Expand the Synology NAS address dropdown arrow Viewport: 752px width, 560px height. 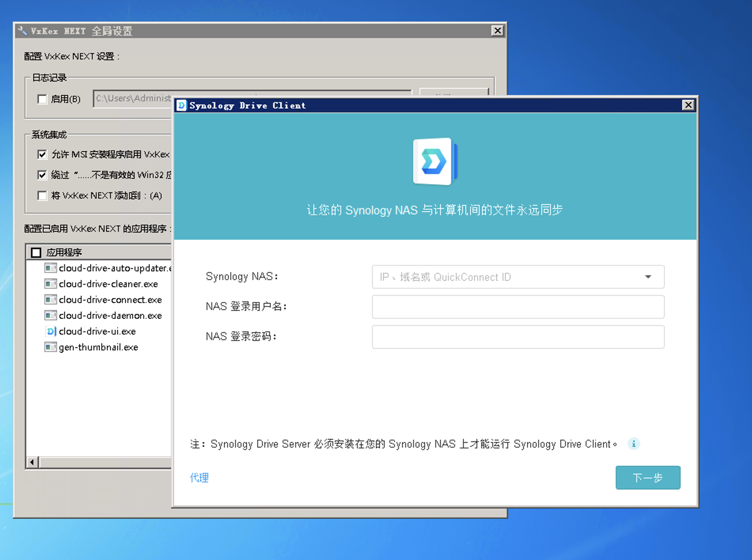[648, 277]
